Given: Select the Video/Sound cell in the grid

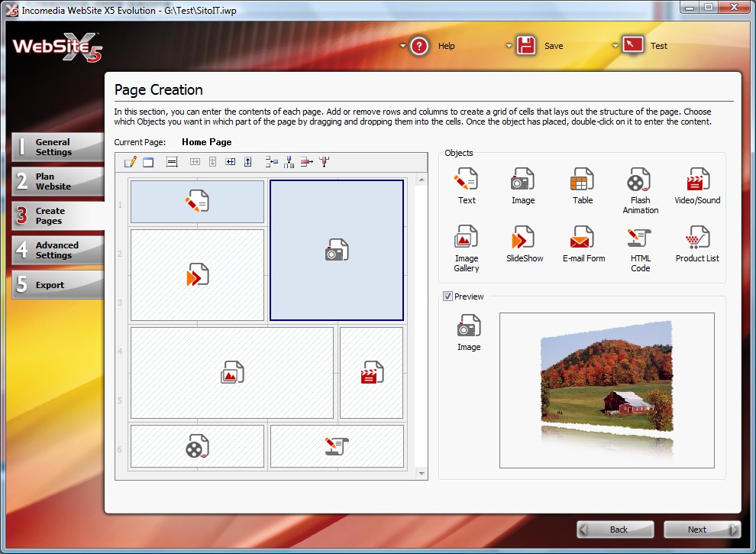Looking at the screenshot, I should (371, 373).
